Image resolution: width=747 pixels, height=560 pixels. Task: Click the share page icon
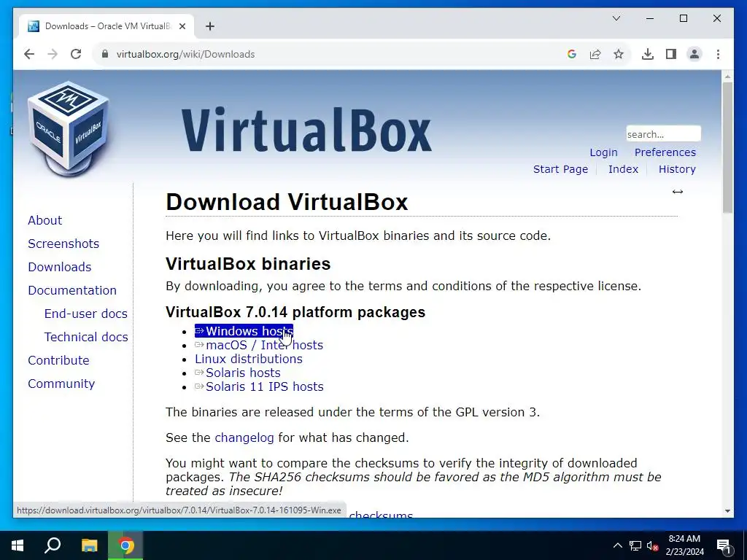595,54
